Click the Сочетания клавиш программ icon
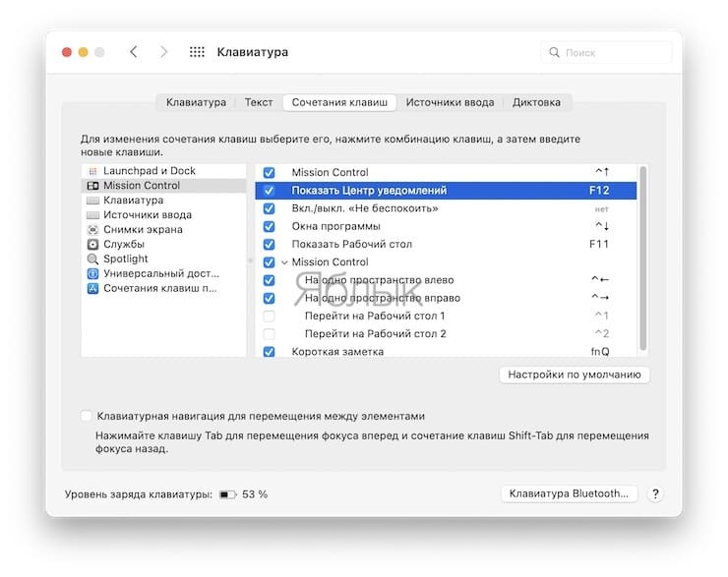Screen dimensions: 728x577 tap(92, 289)
